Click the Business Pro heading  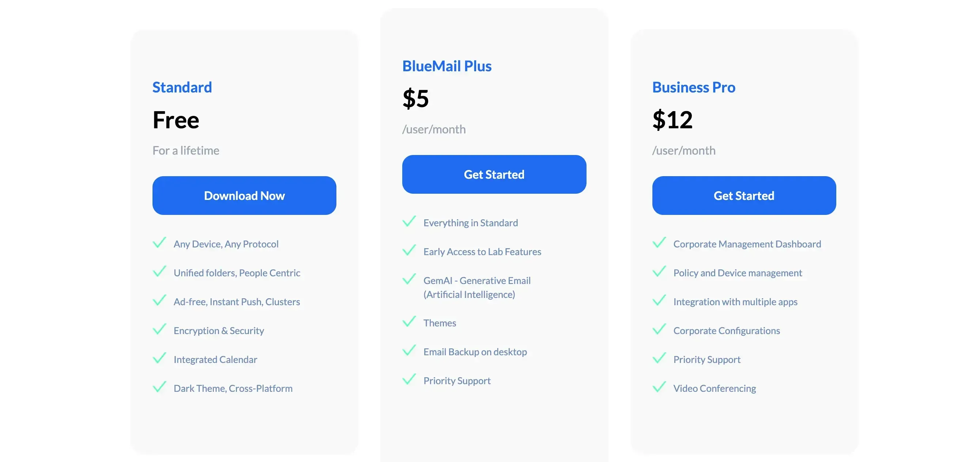click(694, 87)
